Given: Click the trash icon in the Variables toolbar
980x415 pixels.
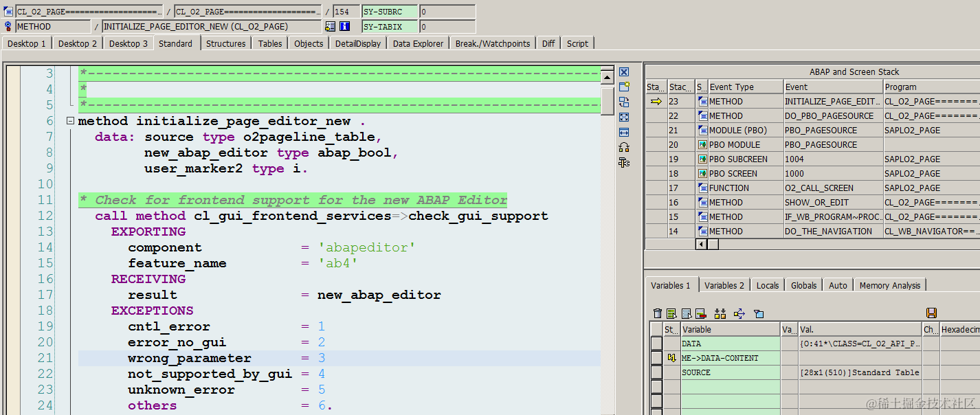Looking at the screenshot, I should pyautogui.click(x=658, y=313).
